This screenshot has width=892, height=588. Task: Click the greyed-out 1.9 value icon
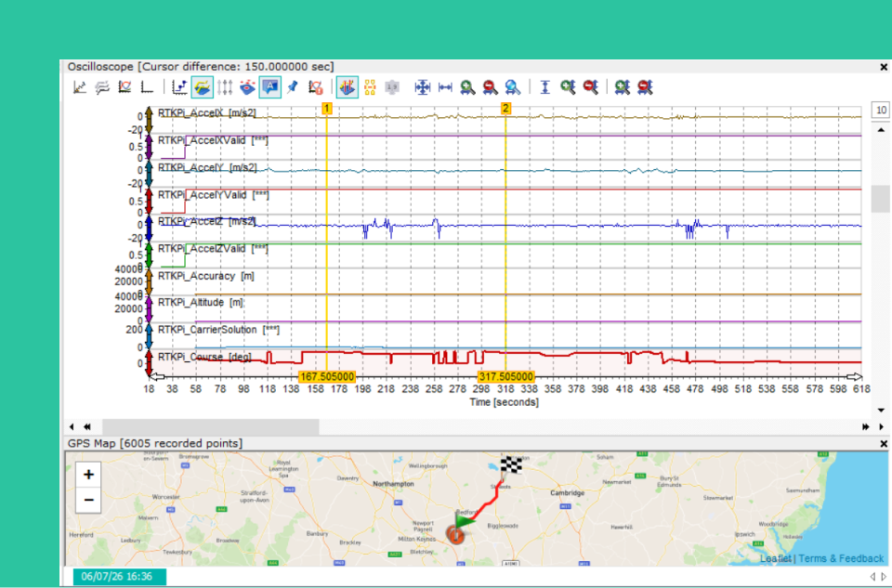[x=392, y=87]
